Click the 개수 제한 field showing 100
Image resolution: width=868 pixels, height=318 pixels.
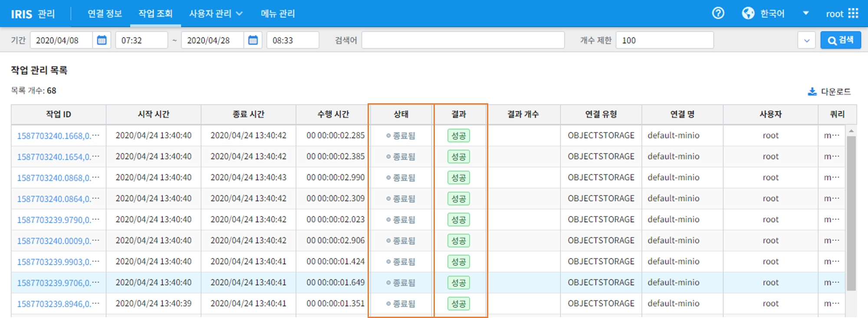[x=664, y=40]
